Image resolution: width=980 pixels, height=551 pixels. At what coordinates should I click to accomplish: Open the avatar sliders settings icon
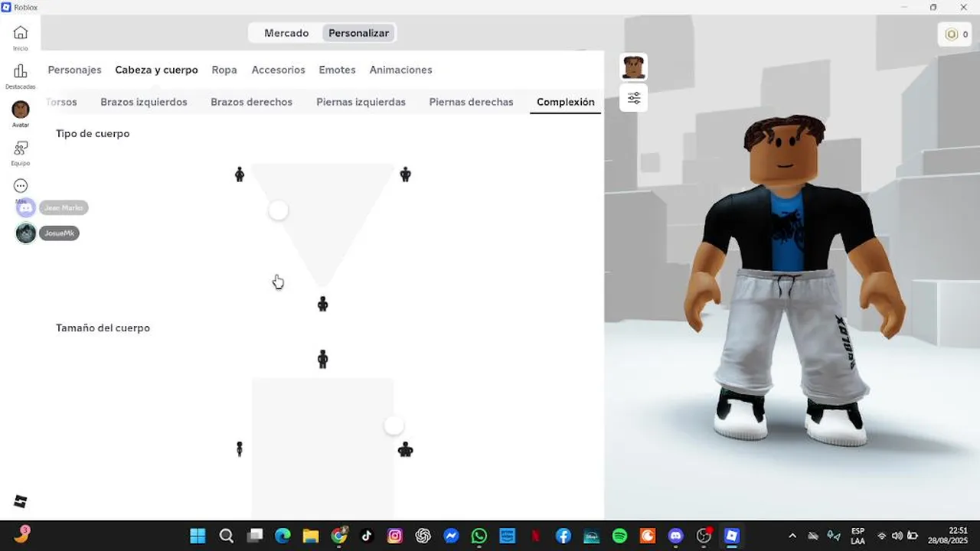(634, 98)
